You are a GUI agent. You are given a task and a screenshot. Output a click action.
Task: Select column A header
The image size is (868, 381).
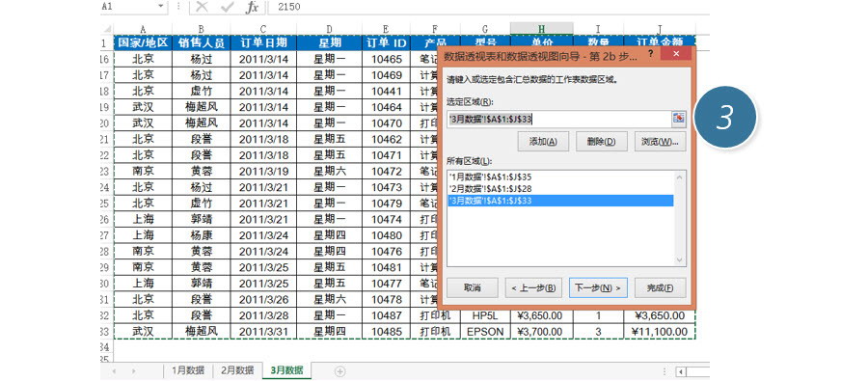click(x=143, y=29)
